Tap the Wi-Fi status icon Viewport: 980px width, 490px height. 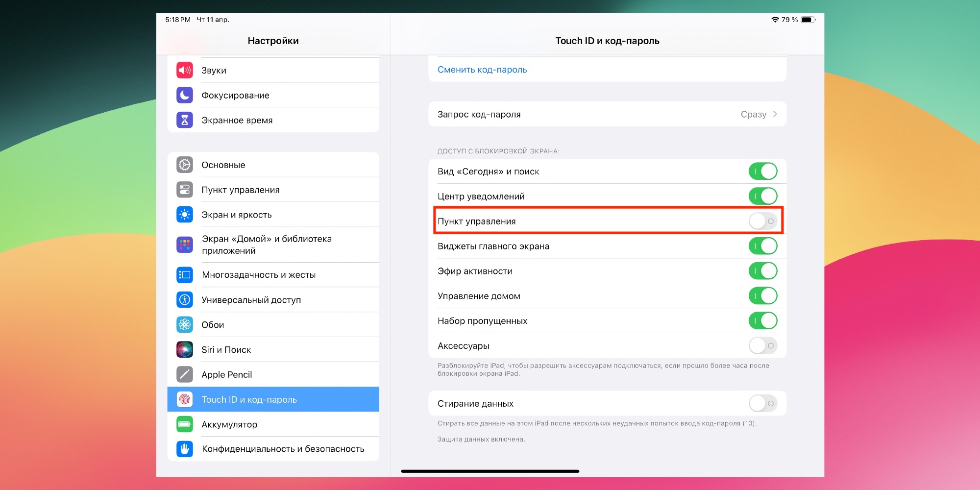775,20
